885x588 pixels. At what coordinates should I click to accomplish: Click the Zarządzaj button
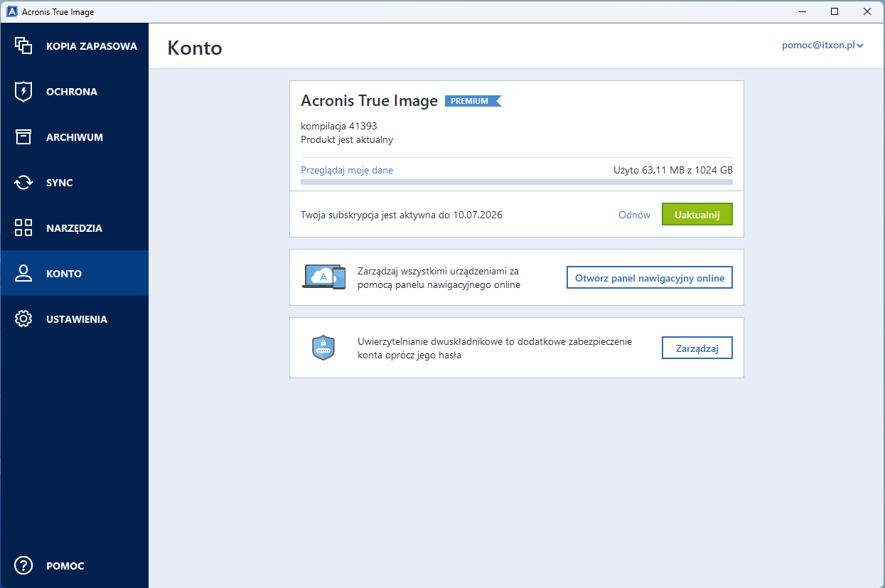click(x=697, y=348)
